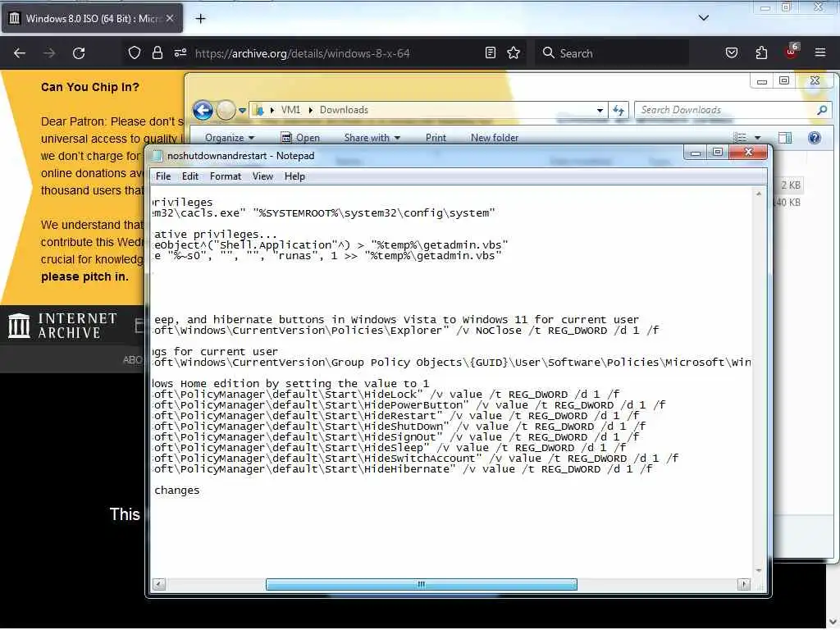Click Explorer back navigation button
Viewport: 840px width, 630px height.
203,111
